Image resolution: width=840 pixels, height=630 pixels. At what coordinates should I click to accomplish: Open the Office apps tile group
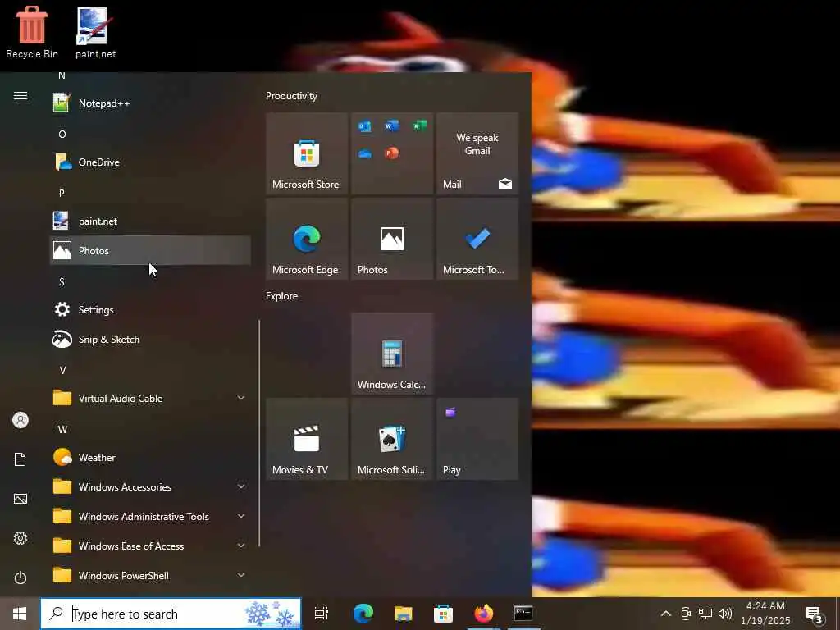pos(392,153)
